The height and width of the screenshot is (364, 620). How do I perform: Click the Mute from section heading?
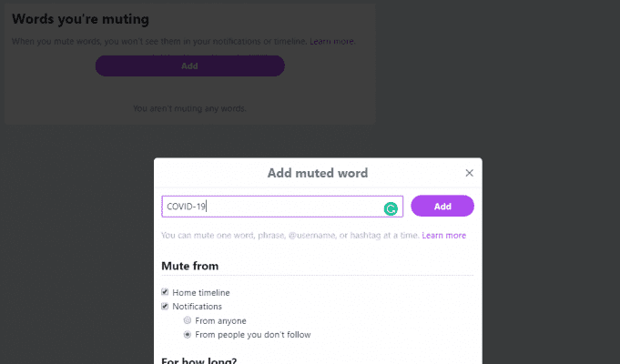[x=189, y=266]
